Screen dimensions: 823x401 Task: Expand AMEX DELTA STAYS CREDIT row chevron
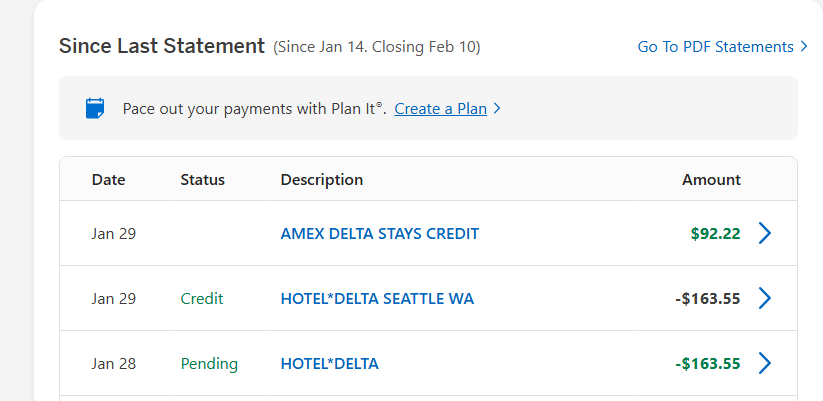[765, 233]
